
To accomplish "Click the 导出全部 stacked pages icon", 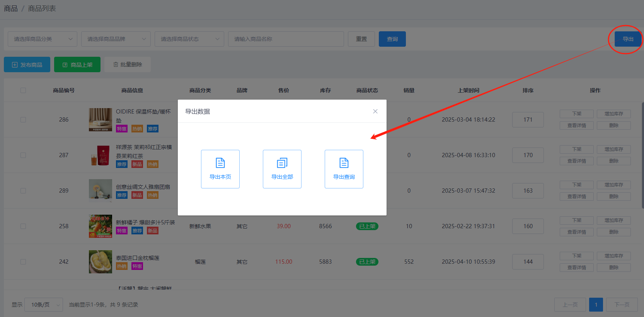I will click(282, 163).
